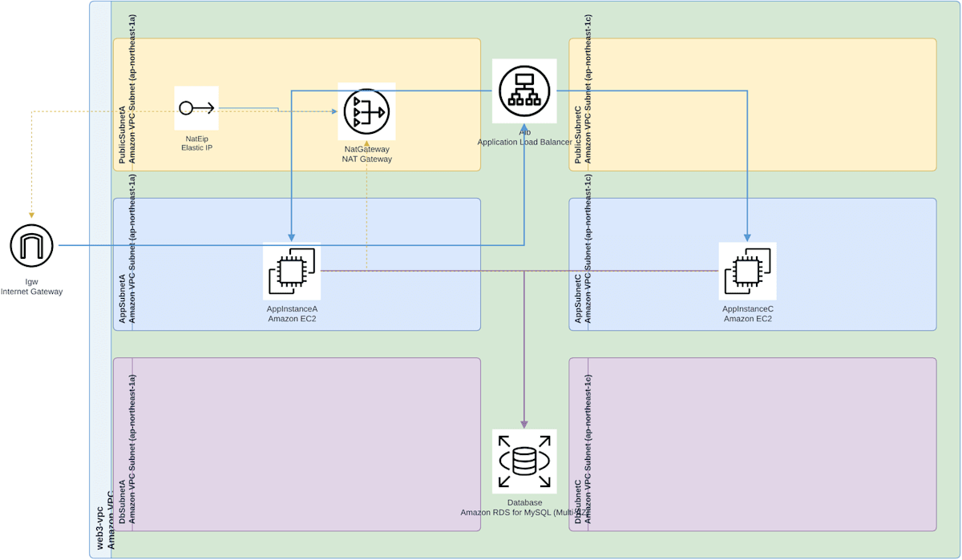Click the blue arrowhead above AppInstanceC
The image size is (962, 560).
[x=747, y=238]
